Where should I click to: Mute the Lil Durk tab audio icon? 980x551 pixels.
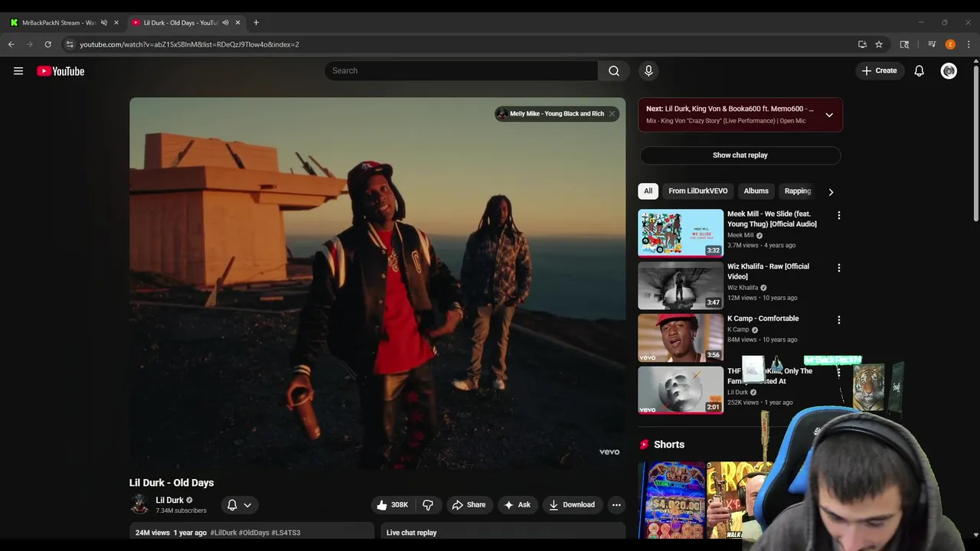click(x=225, y=22)
